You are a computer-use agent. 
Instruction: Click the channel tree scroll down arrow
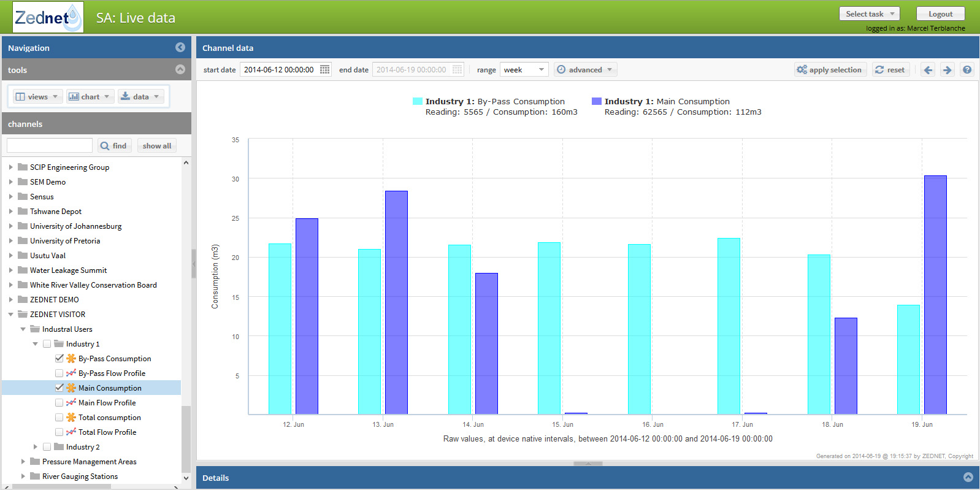pos(186,478)
